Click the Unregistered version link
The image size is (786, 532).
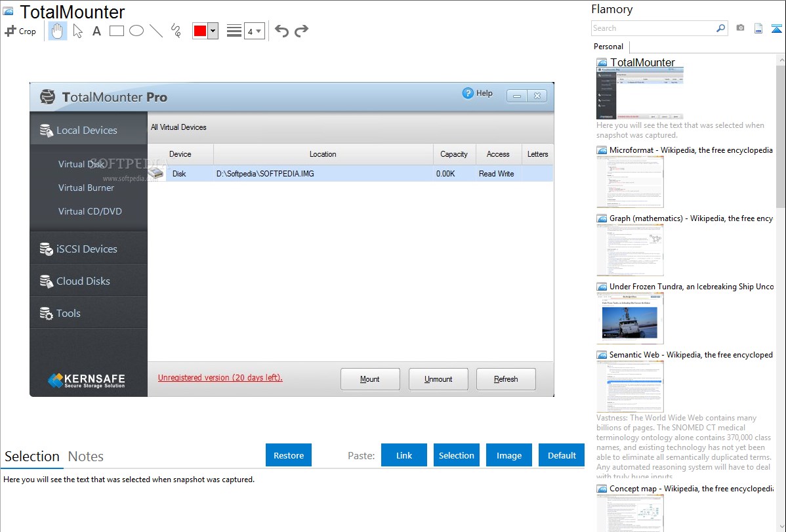(220, 378)
